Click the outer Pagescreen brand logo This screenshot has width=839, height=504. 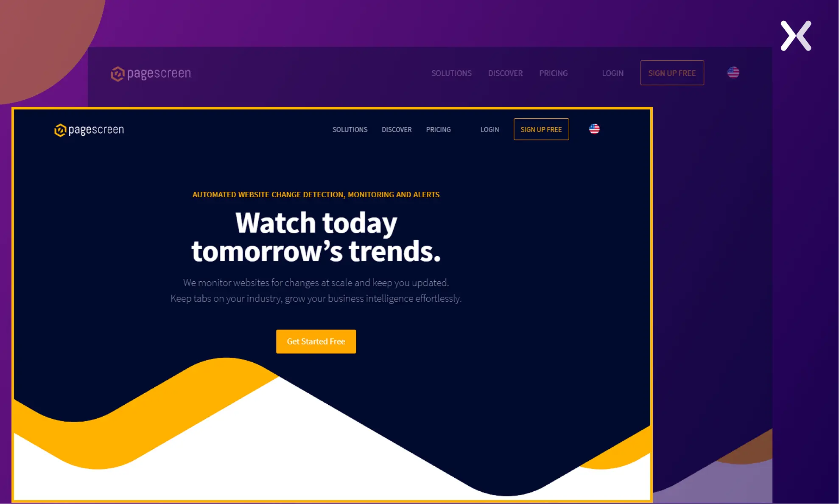151,73
